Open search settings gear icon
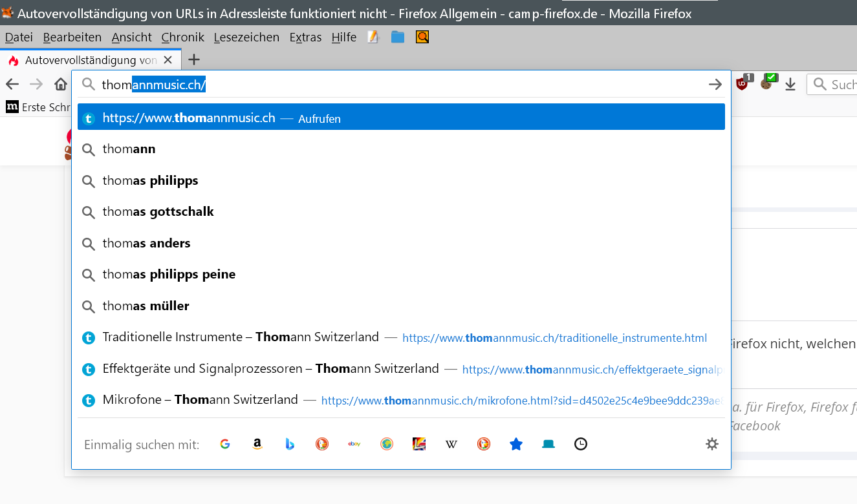 coord(712,444)
